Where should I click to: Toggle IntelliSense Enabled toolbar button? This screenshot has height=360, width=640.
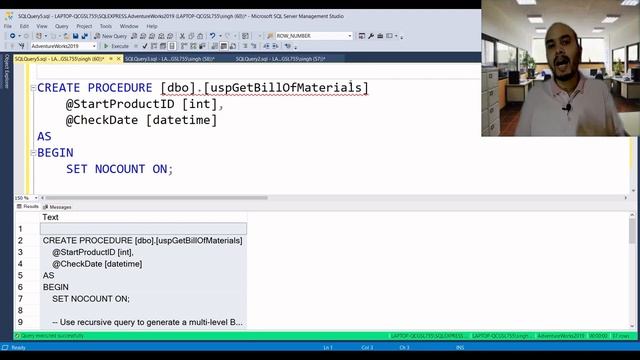pos(172,46)
